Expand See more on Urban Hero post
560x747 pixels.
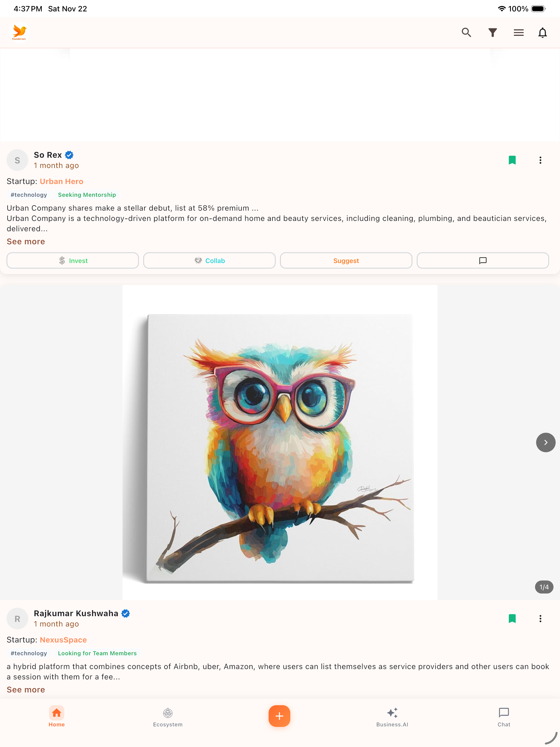[26, 242]
